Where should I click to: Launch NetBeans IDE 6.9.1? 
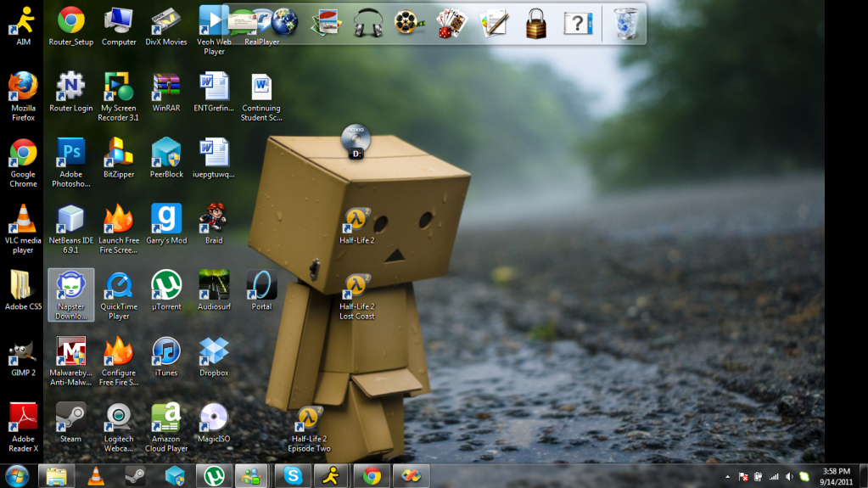click(x=70, y=219)
